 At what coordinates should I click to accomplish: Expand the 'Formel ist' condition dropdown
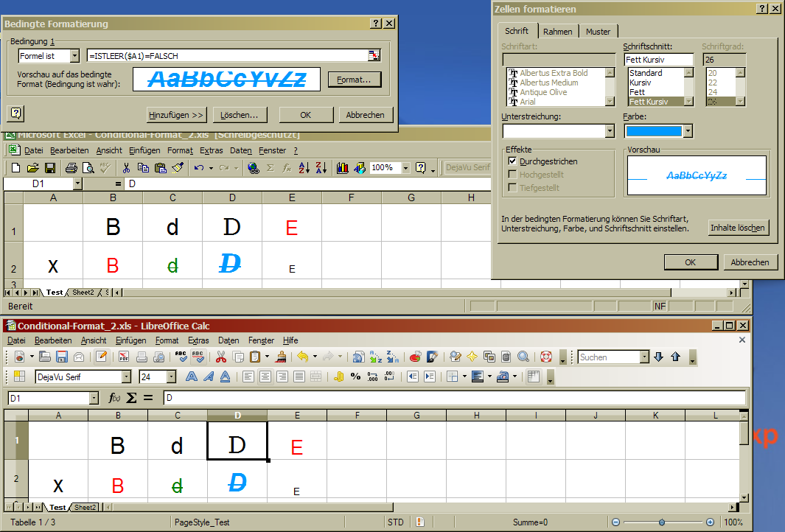pos(74,56)
